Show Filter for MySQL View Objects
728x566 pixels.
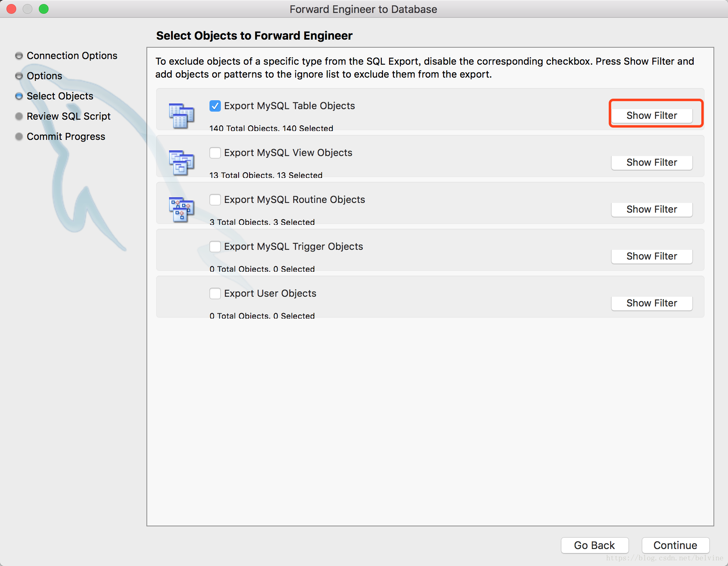pyautogui.click(x=652, y=163)
